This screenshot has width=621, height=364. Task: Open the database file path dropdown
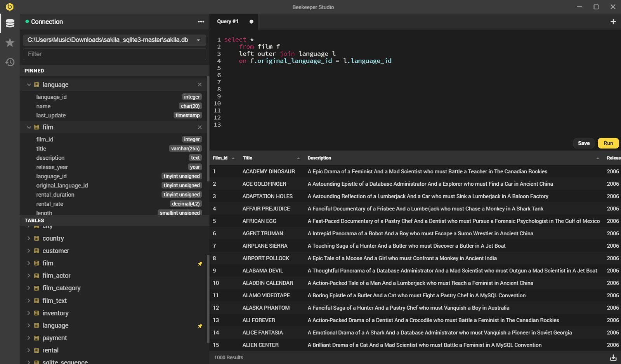coord(114,40)
